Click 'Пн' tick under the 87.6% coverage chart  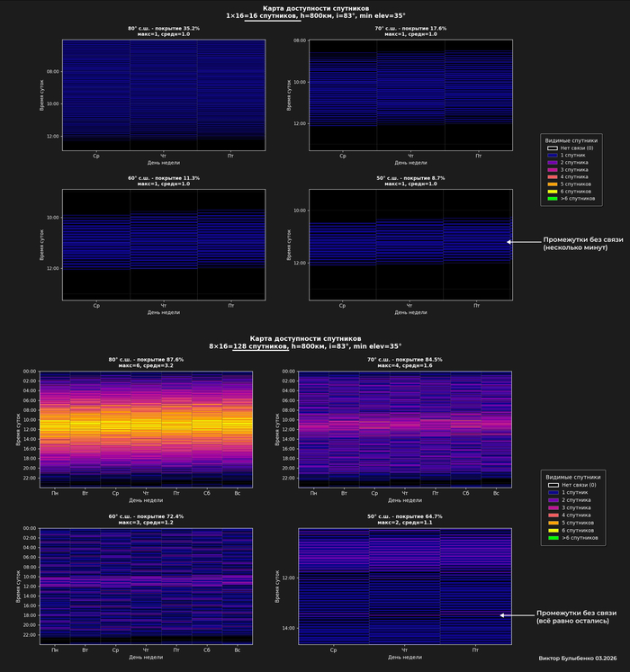coord(55,493)
